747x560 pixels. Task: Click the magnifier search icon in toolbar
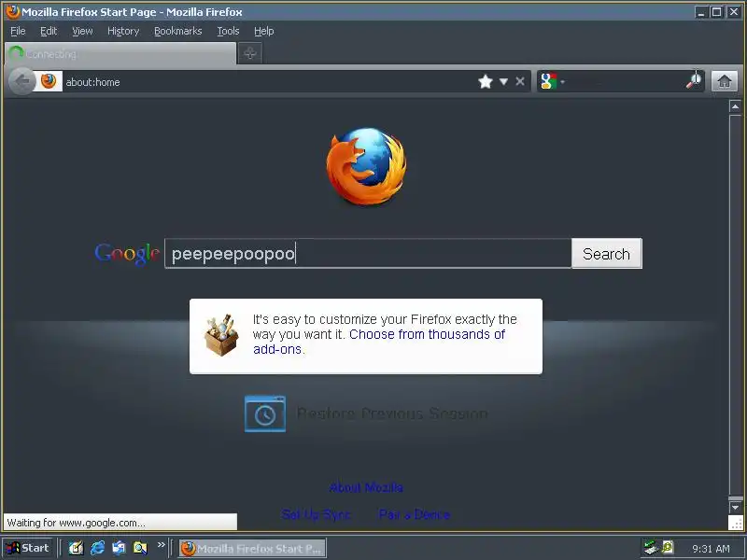[x=694, y=81]
